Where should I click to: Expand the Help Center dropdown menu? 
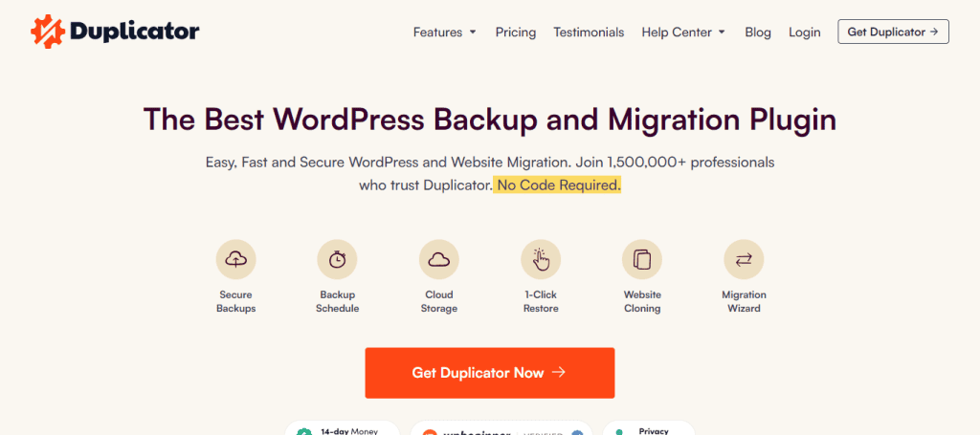[x=682, y=33]
